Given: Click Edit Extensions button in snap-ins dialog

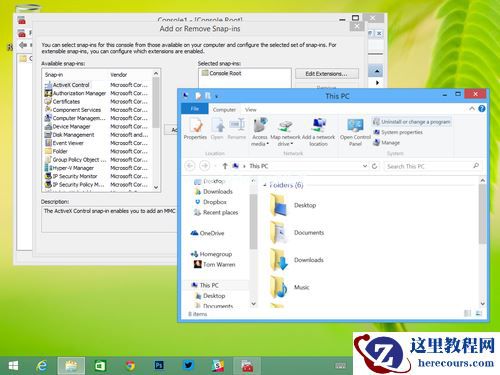Looking at the screenshot, I should [x=327, y=74].
